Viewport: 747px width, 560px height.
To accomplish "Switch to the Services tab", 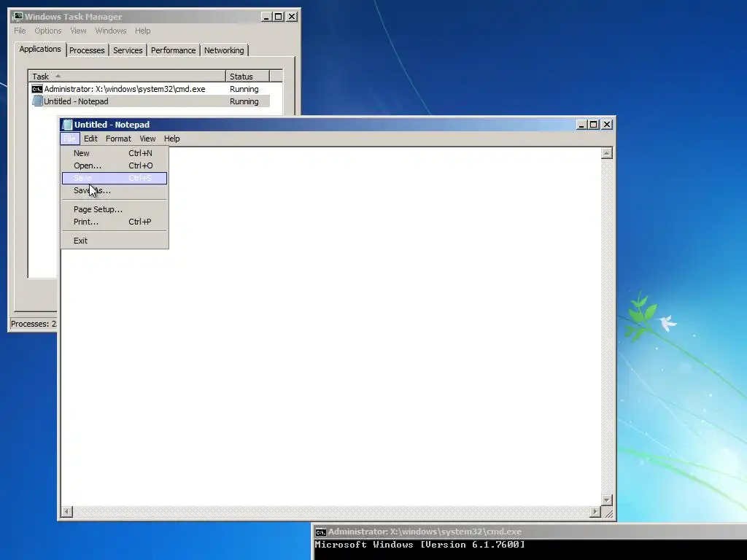I will point(128,50).
